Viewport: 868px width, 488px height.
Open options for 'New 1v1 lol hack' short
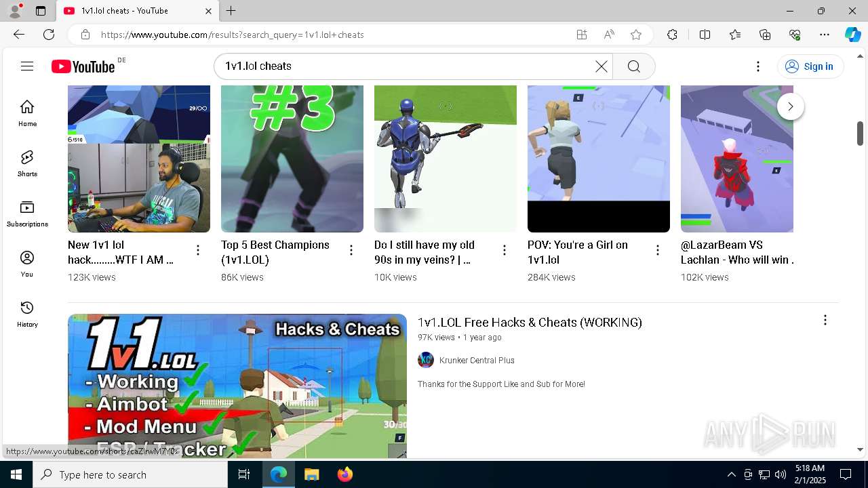click(198, 250)
